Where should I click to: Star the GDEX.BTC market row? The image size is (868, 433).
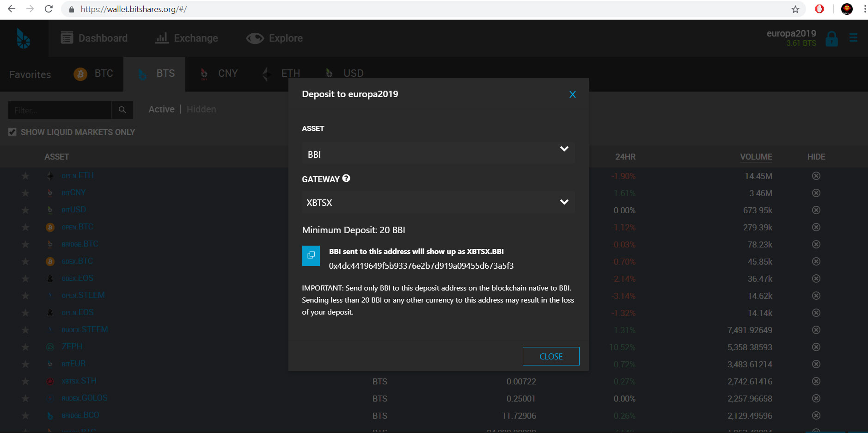click(25, 261)
